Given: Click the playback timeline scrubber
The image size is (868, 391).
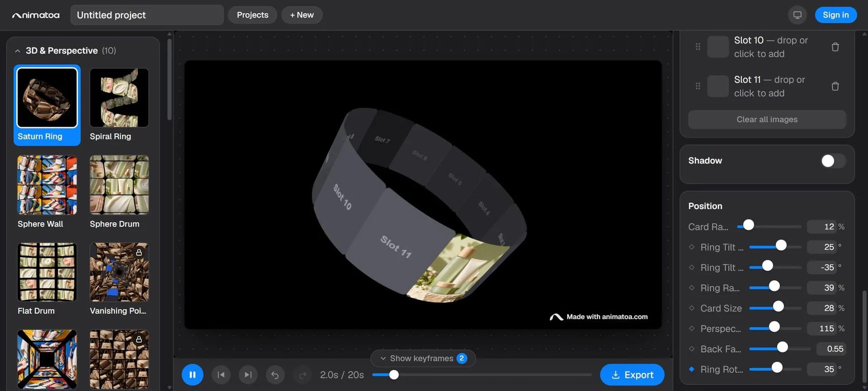Looking at the screenshot, I should [x=482, y=375].
